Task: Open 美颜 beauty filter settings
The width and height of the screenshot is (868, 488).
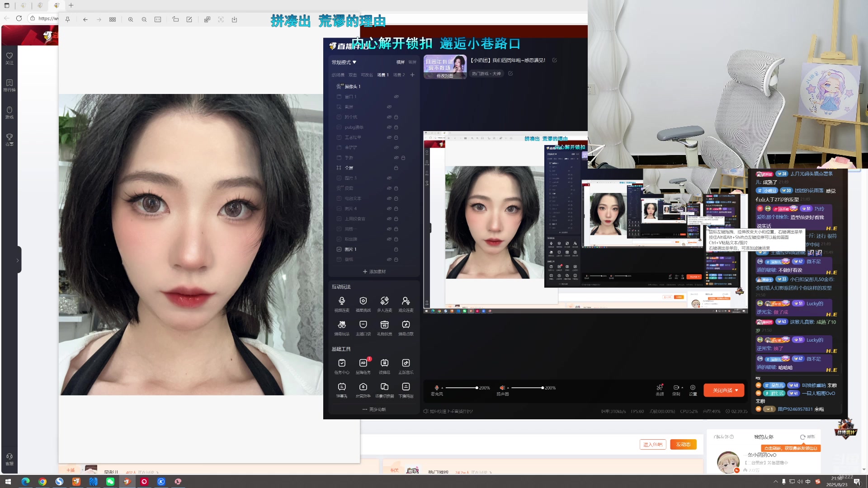Action: point(660,390)
